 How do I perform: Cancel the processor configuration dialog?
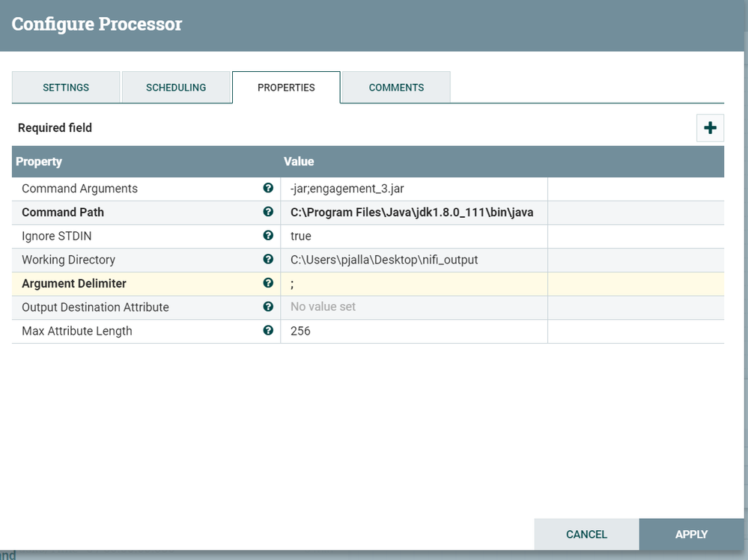(x=586, y=535)
